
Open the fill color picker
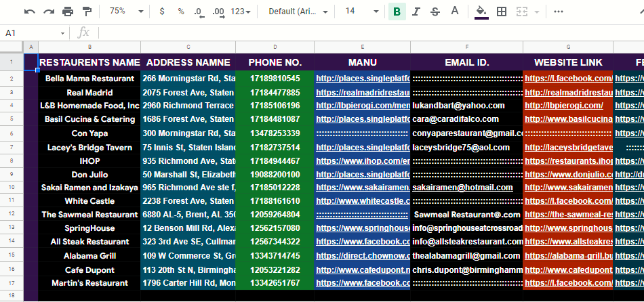click(481, 12)
